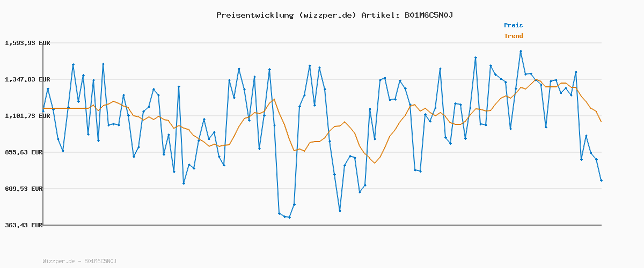
Task: Select the last blue price data point
Action: pyautogui.click(x=601, y=181)
